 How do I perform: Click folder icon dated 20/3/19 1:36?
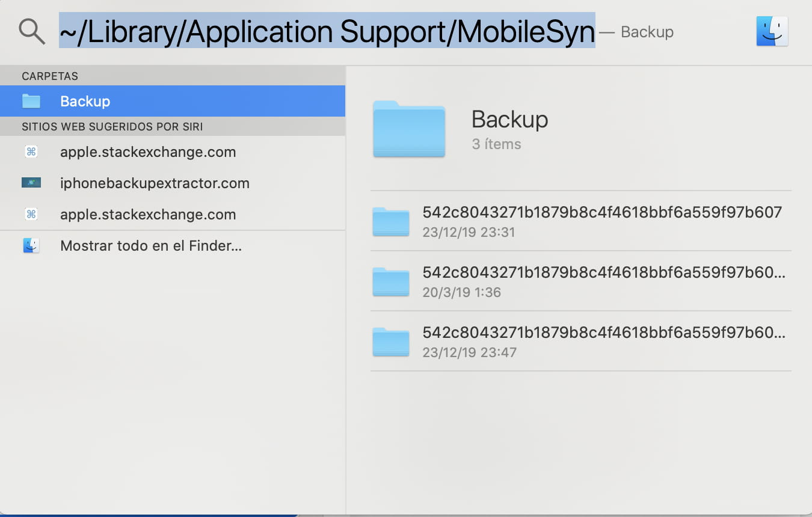(391, 281)
